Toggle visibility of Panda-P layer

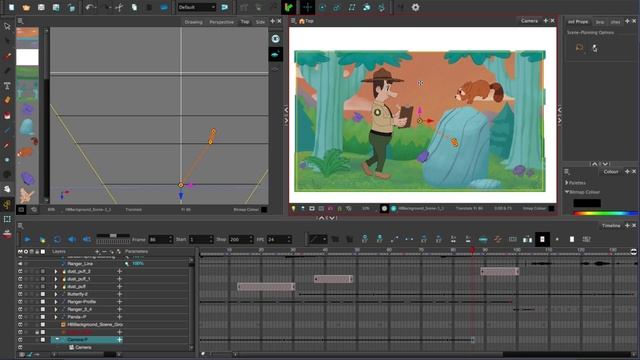[x=20, y=317]
